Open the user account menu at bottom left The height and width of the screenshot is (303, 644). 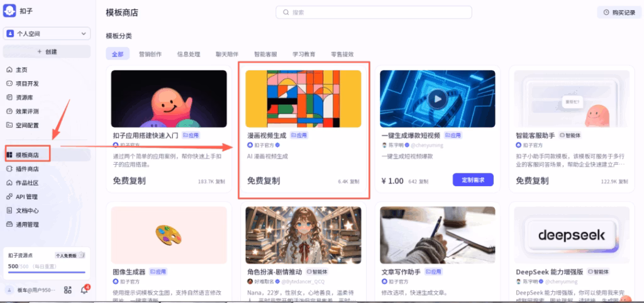(x=31, y=290)
